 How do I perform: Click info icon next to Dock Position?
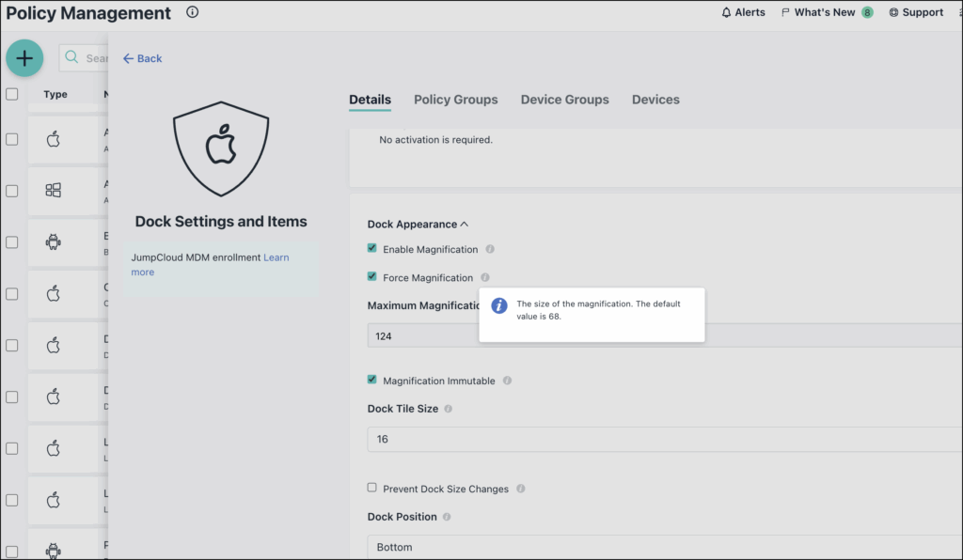tap(447, 517)
